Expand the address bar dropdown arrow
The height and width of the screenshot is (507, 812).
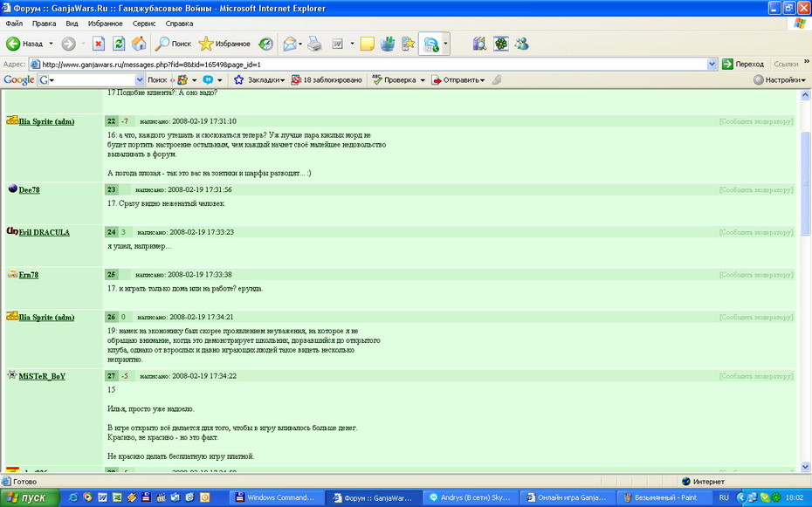(x=712, y=65)
